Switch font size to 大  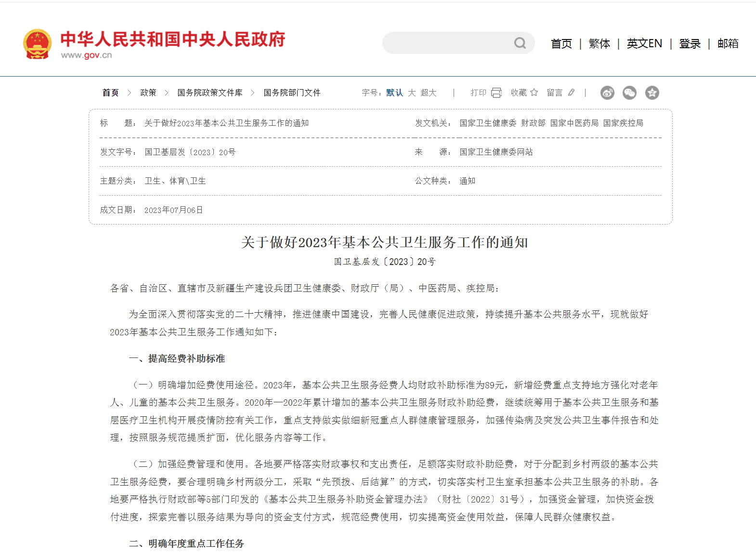[x=412, y=93]
